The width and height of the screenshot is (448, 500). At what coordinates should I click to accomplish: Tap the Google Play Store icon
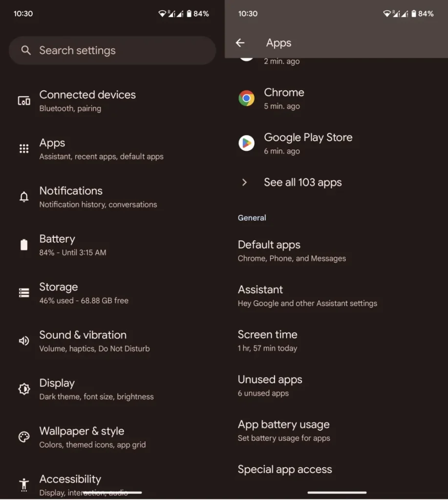pos(246,143)
